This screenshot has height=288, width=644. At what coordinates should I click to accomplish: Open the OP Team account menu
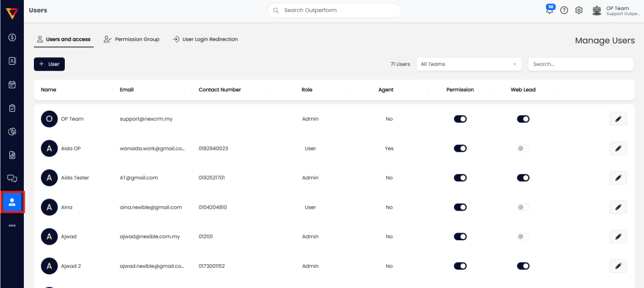coord(616,11)
